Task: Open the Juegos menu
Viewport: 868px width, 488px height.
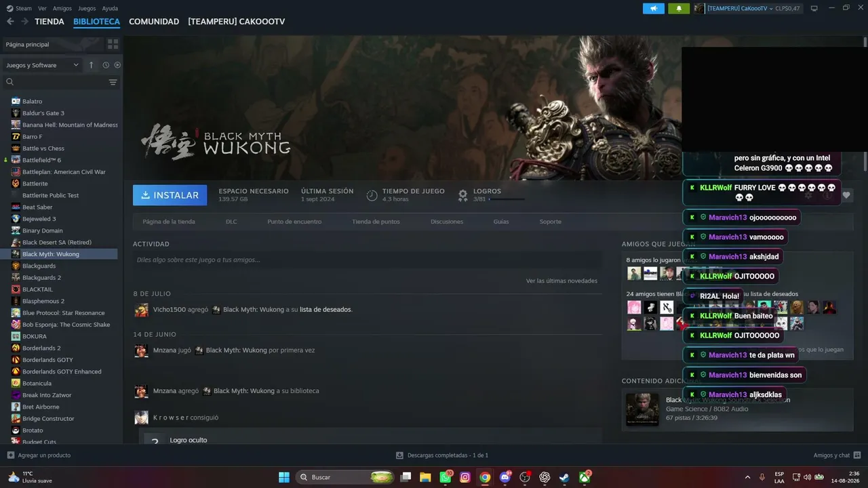Action: (87, 8)
